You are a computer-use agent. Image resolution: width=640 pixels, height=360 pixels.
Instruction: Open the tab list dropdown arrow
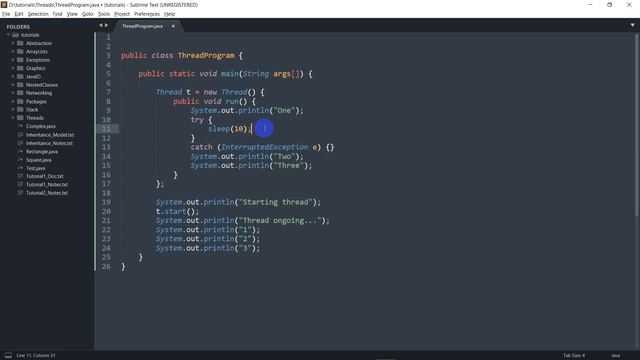632,25
